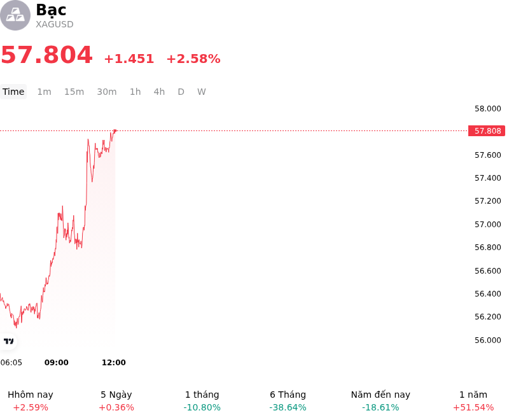Choose the 30m interval tab

(107, 92)
